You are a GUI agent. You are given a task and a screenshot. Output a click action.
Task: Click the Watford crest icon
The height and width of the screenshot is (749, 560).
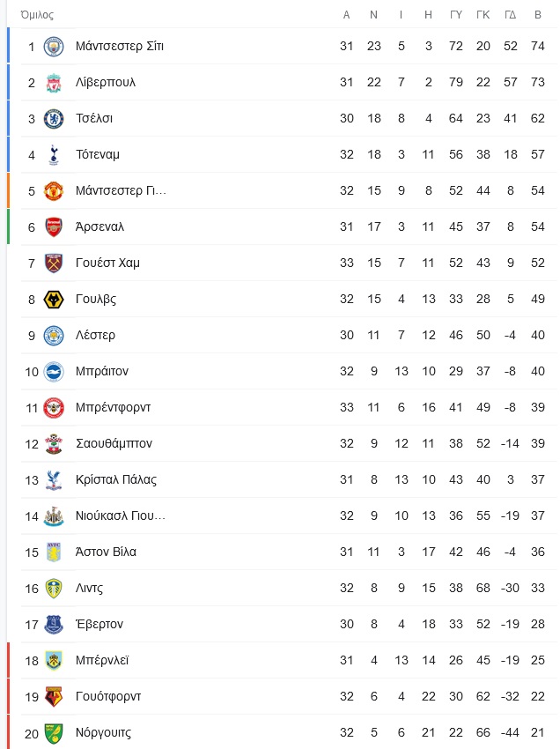click(54, 696)
